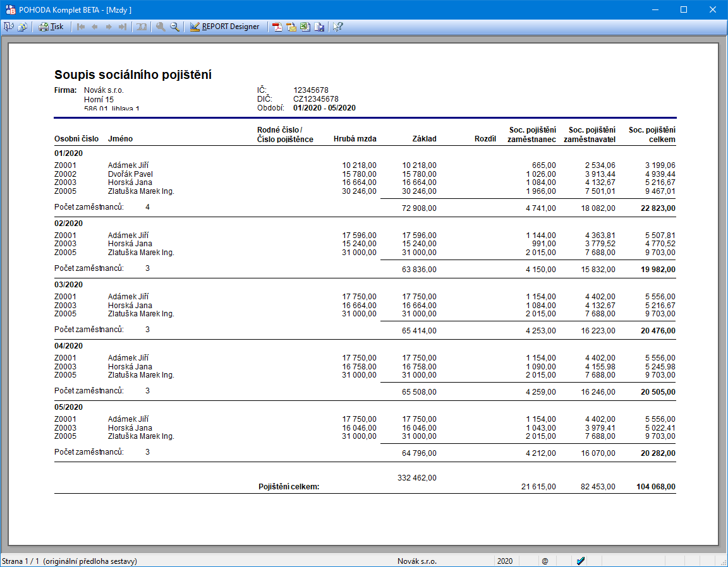Send report as PDF by e-mail icon
728x567 pixels.
pyautogui.click(x=291, y=27)
